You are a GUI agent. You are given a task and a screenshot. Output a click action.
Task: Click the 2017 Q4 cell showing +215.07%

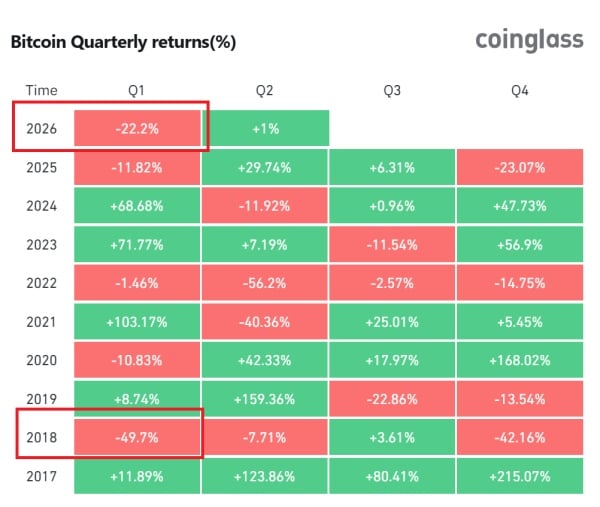pos(519,474)
